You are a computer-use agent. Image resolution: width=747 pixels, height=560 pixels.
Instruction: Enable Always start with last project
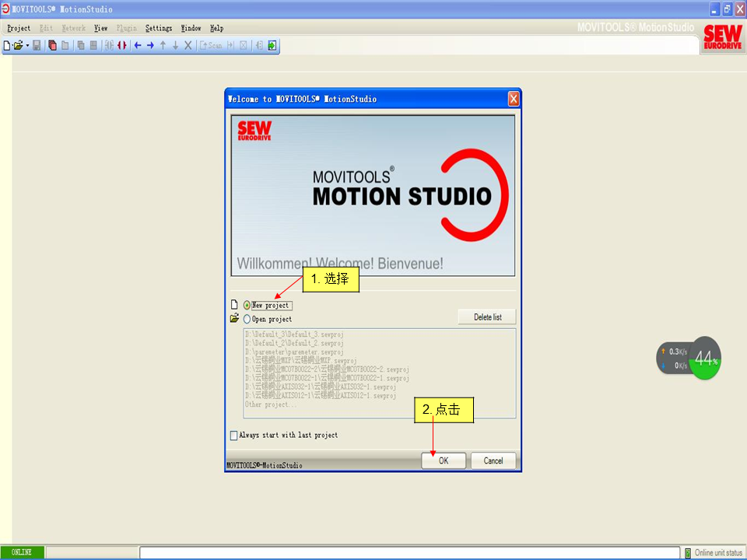[234, 436]
